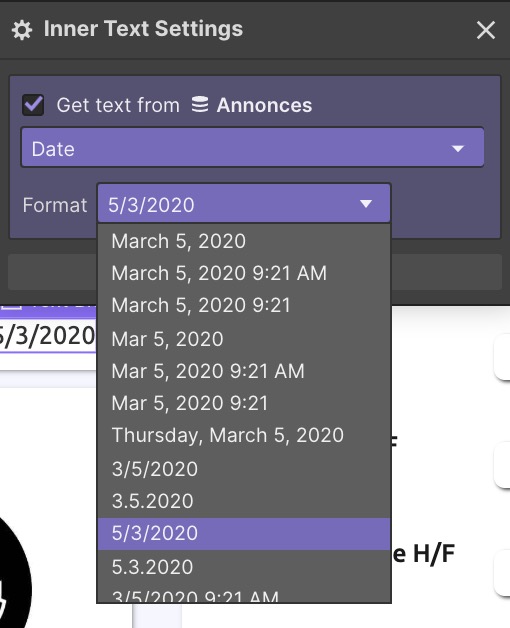The height and width of the screenshot is (628, 510).
Task: Click the Annonces collection link
Action: click(x=264, y=105)
